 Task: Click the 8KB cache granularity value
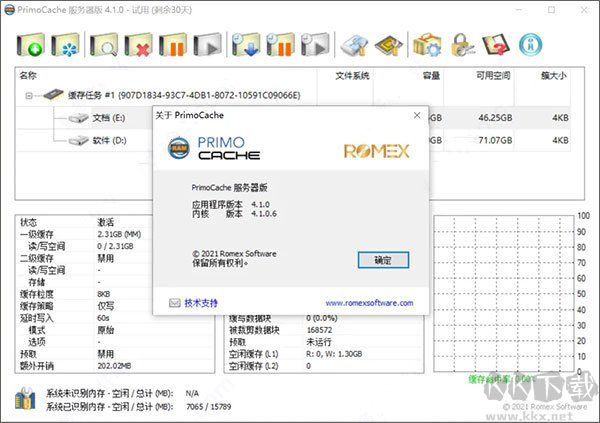(x=104, y=294)
